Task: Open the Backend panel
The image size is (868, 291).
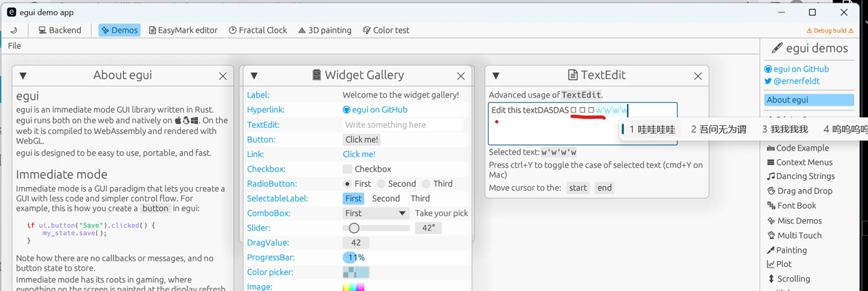Action: [60, 31]
